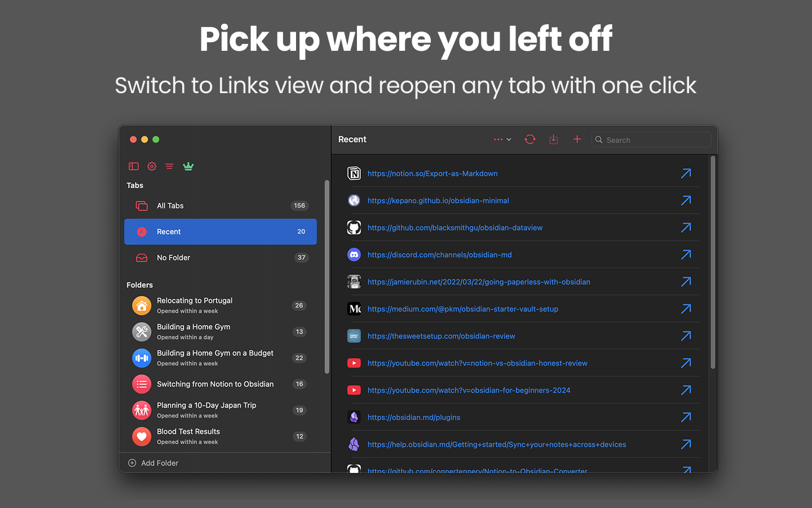Open the help.obsidian.md Sync notes link
Screen dimensions: 812x508
[497, 444]
